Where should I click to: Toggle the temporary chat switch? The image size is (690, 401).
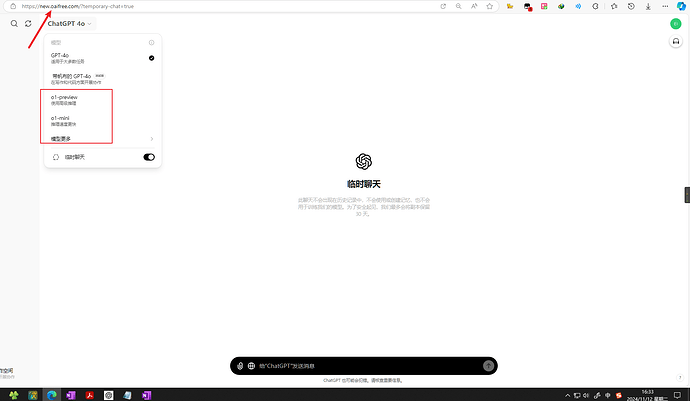point(149,157)
